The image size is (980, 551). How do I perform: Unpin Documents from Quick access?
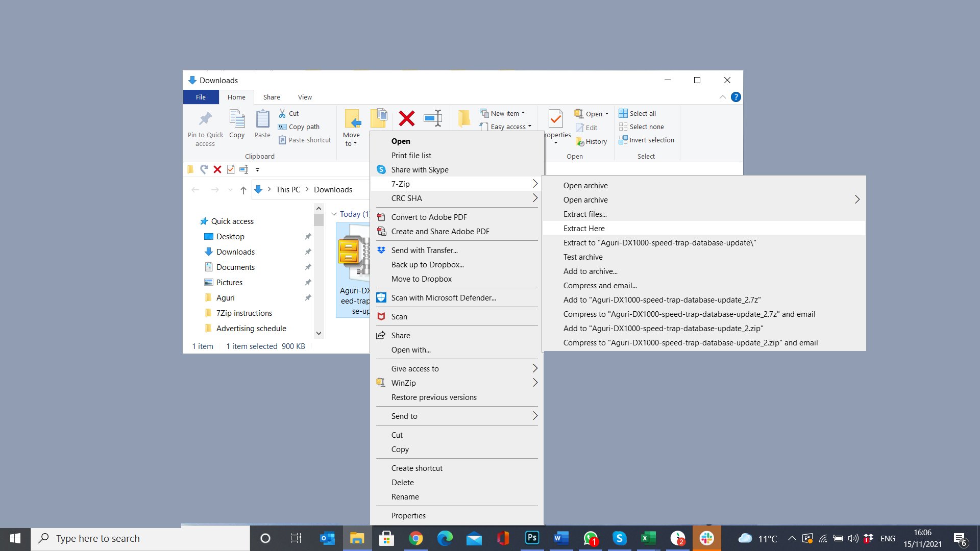[x=308, y=267]
